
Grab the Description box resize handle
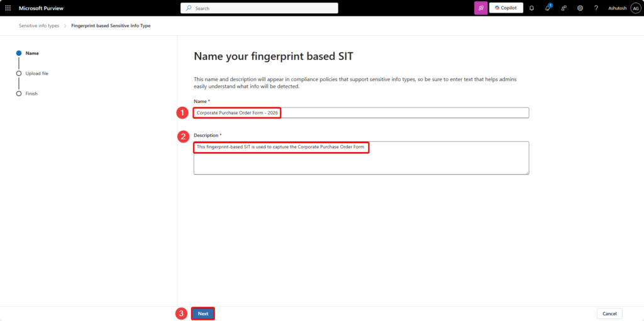(x=526, y=171)
